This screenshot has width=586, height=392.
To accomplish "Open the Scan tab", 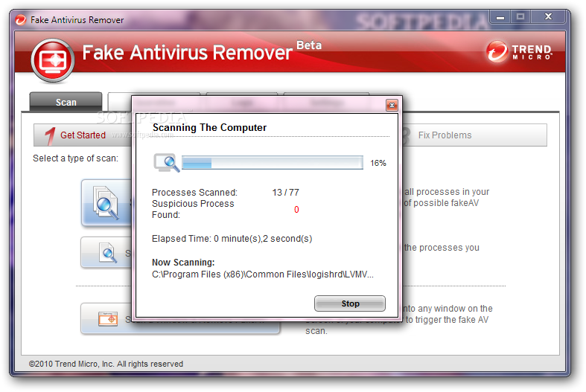I will (x=66, y=102).
